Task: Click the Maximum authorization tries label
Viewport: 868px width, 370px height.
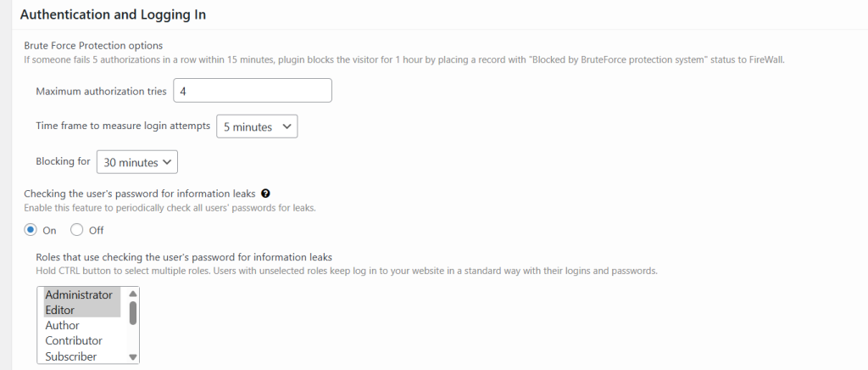Action: point(101,91)
